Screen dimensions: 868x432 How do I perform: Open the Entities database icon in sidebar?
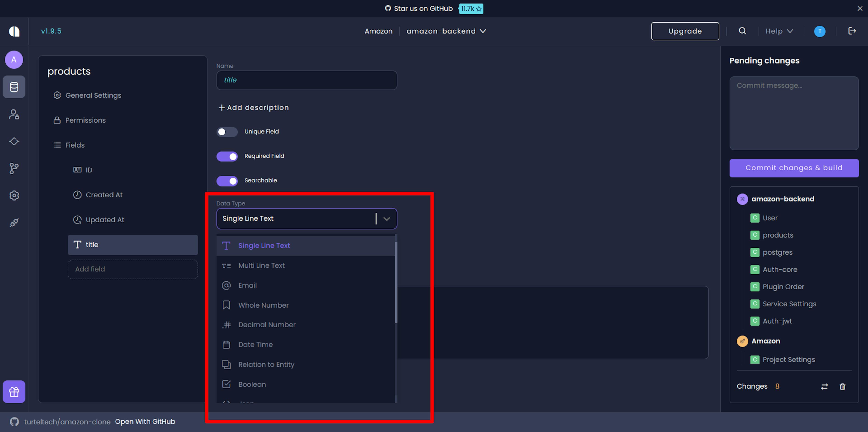coord(14,87)
